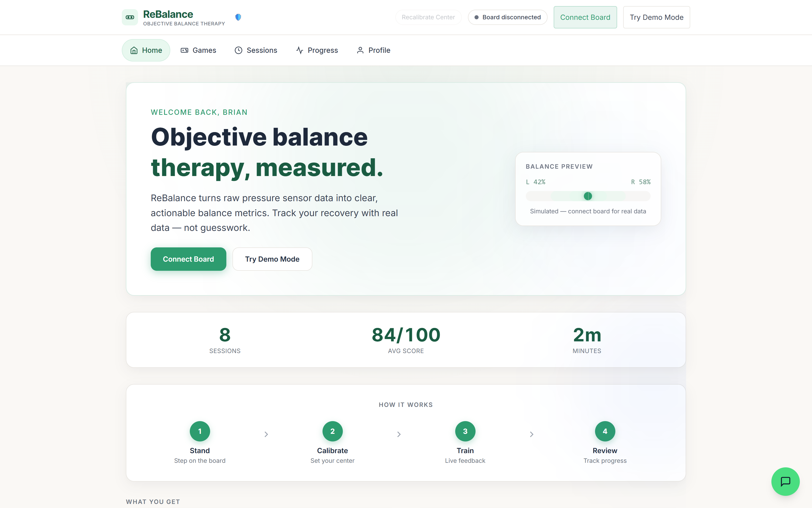Image resolution: width=812 pixels, height=508 pixels.
Task: Click the Games controller icon
Action: [x=184, y=50]
